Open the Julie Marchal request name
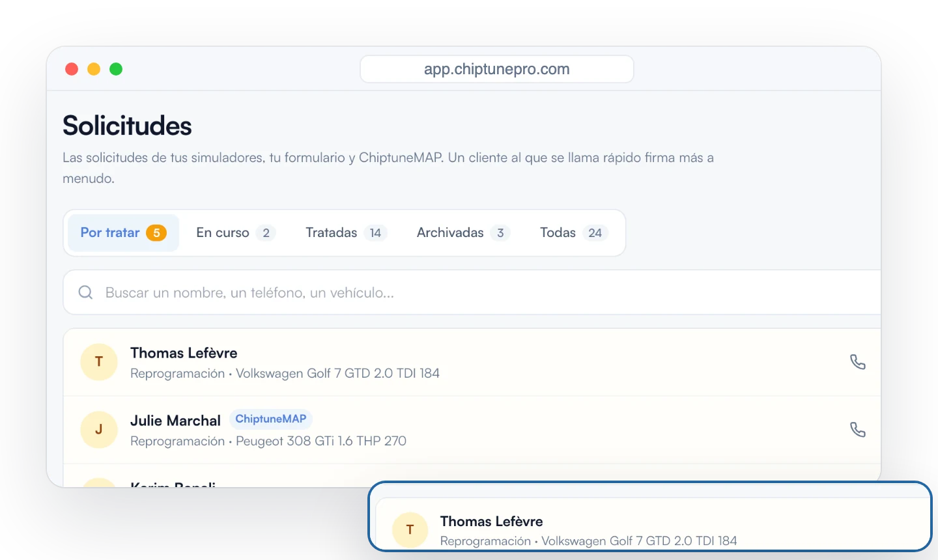Viewport: 938px width, 560px height. pyautogui.click(x=175, y=421)
